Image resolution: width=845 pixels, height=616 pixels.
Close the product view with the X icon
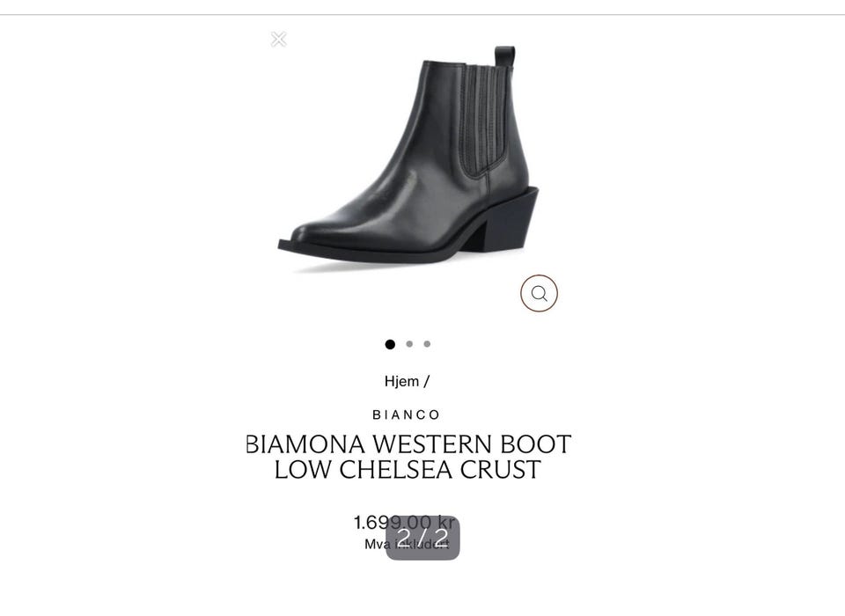[x=279, y=40]
